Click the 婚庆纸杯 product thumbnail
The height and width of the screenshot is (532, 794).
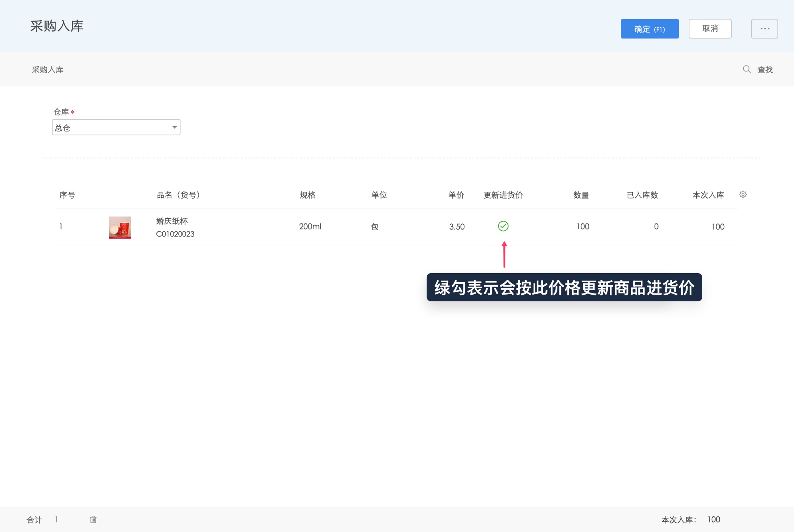[x=120, y=227]
